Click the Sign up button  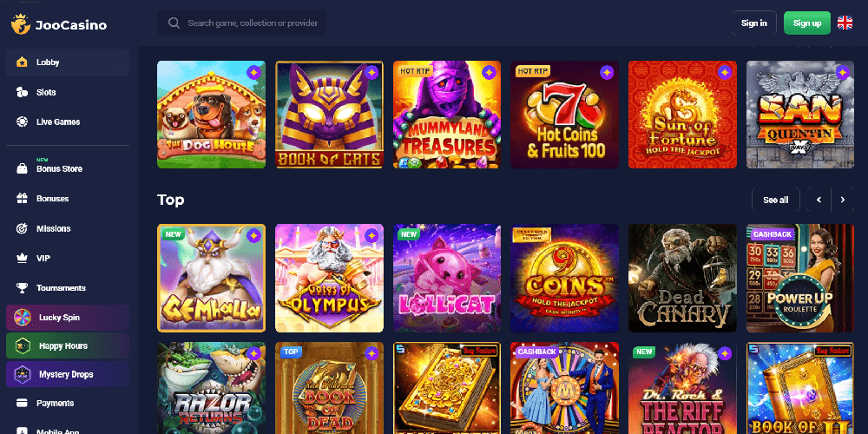pyautogui.click(x=807, y=23)
